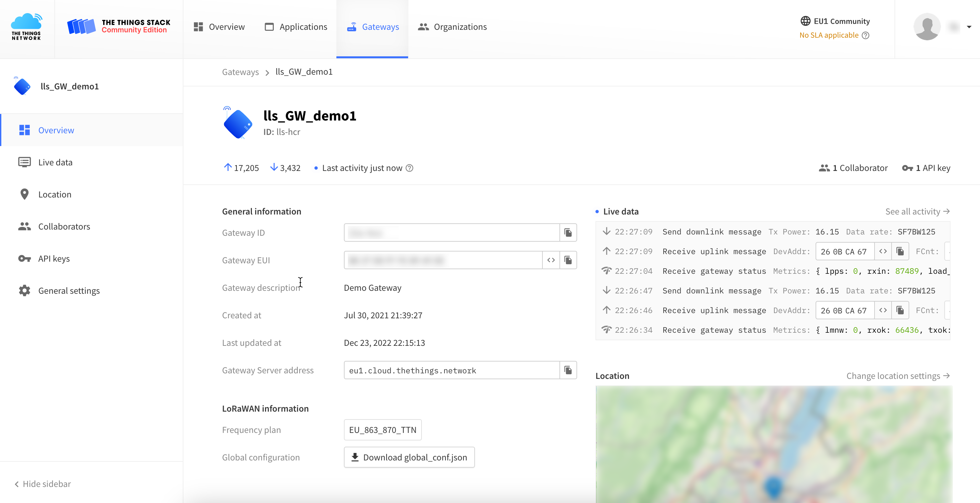980x503 pixels.
Task: Collapse sidebar with Hide sidebar
Action: [43, 484]
